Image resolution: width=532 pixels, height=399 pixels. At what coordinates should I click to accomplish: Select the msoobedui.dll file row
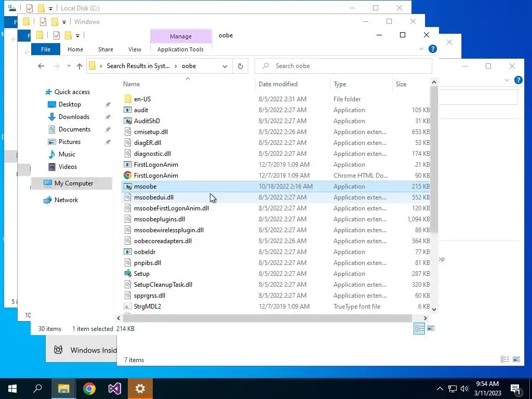coord(276,197)
